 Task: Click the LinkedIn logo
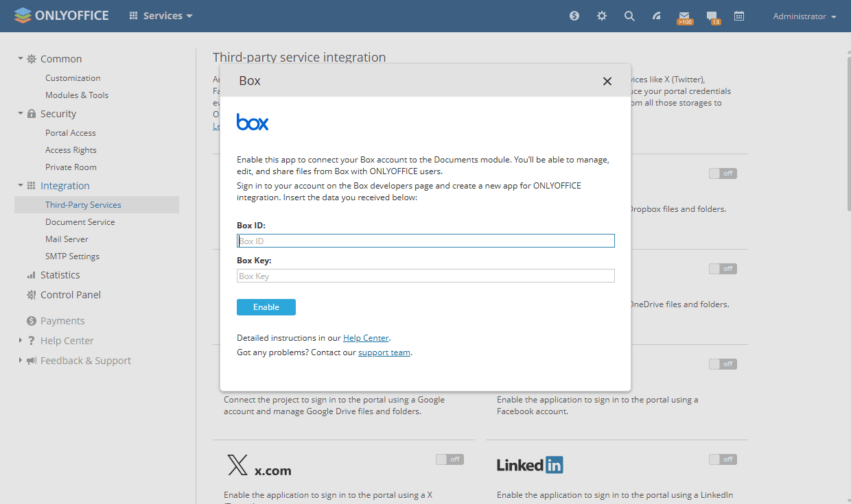530,465
